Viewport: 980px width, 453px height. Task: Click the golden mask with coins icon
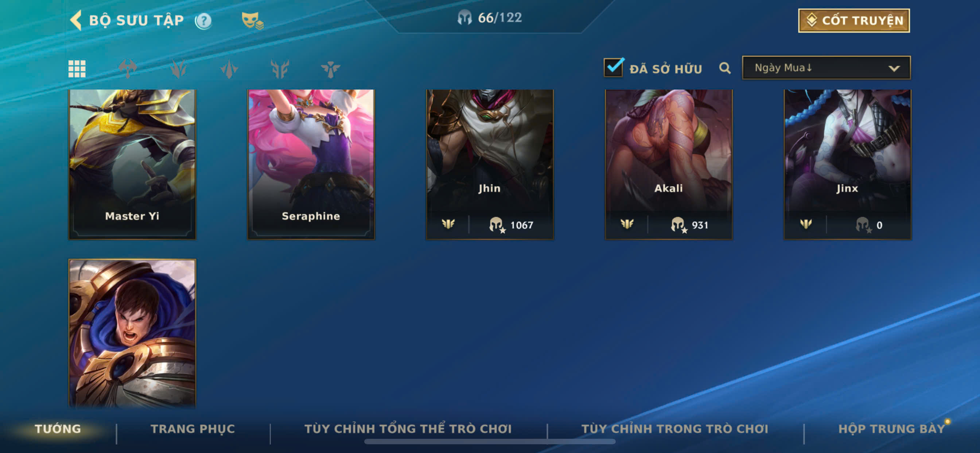(252, 20)
